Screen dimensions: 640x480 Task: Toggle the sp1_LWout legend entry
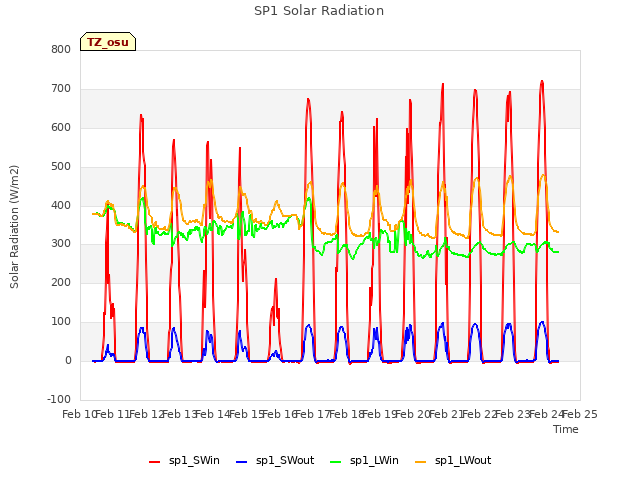click(453, 460)
